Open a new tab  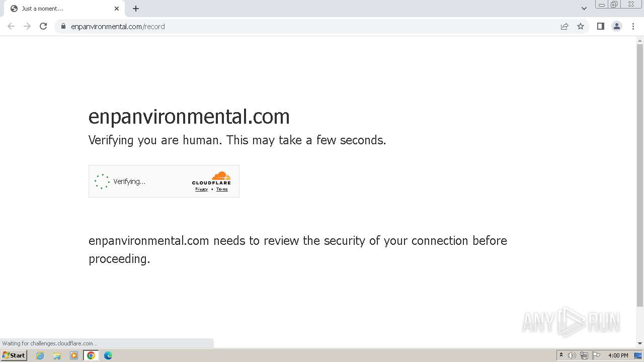[136, 9]
